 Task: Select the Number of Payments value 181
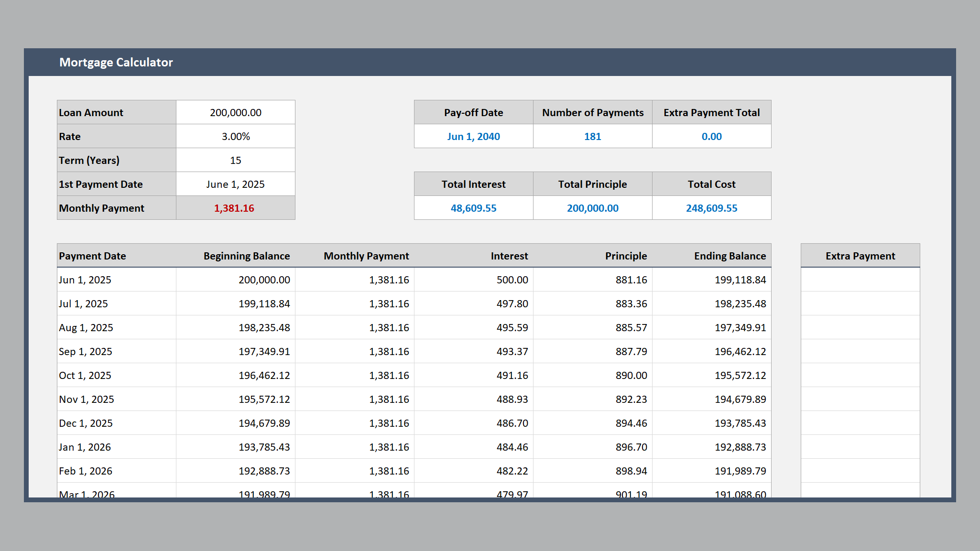[592, 136]
